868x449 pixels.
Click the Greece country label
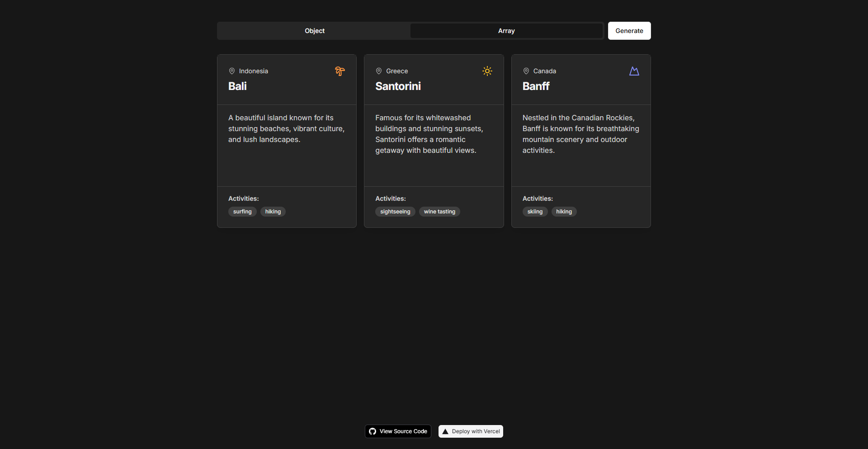click(397, 71)
